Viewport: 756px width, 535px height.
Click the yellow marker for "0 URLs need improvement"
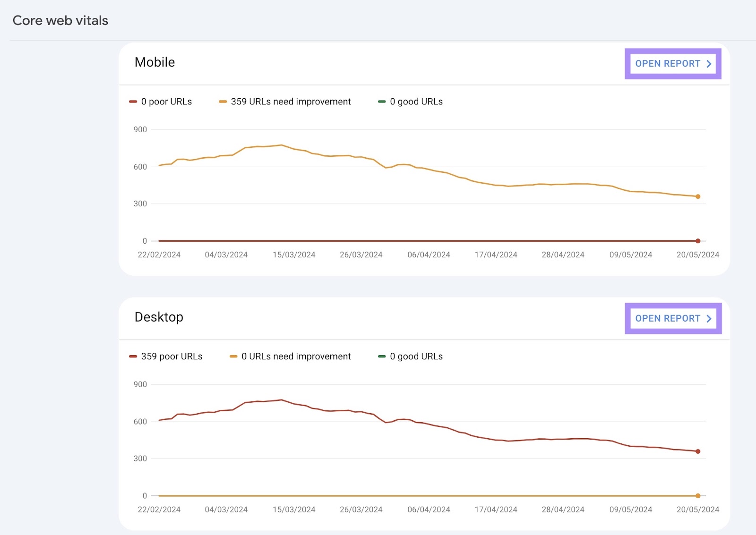pos(233,356)
